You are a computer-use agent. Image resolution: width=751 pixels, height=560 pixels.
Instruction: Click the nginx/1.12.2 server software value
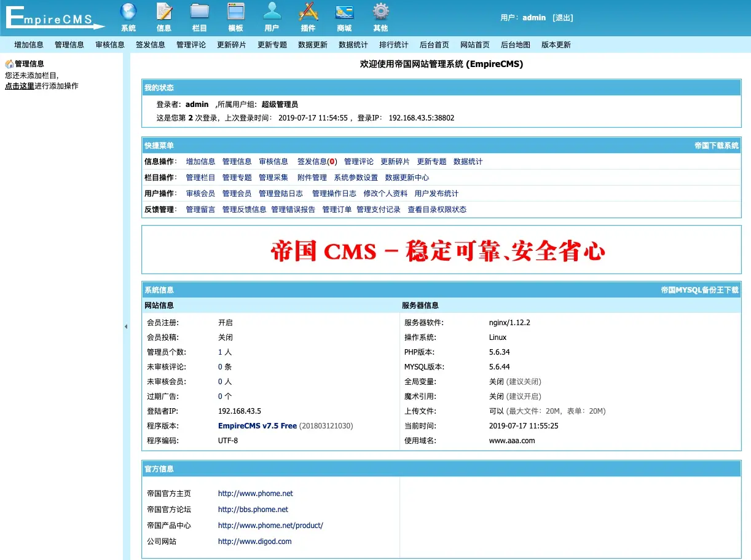(x=509, y=323)
